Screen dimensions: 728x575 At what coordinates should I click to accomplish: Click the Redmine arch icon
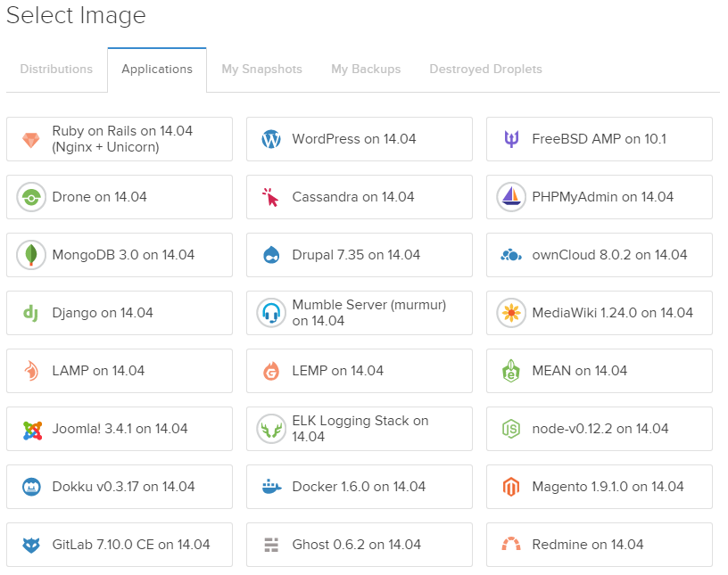point(511,544)
